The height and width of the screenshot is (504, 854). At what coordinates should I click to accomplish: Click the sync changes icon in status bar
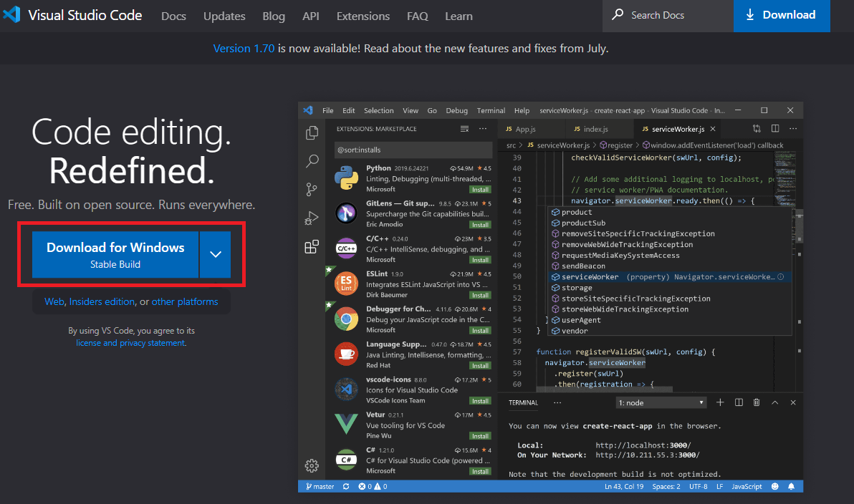(x=346, y=487)
